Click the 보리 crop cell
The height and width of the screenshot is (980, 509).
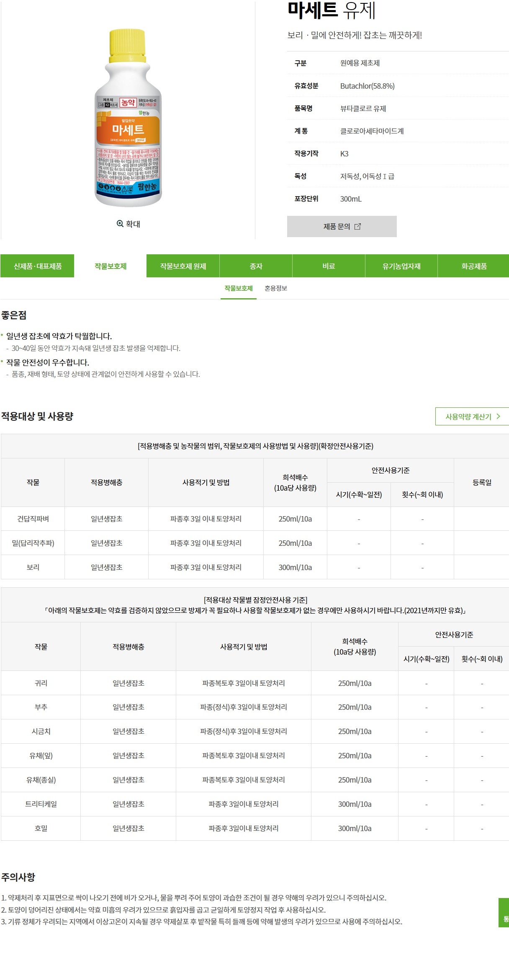[33, 567]
